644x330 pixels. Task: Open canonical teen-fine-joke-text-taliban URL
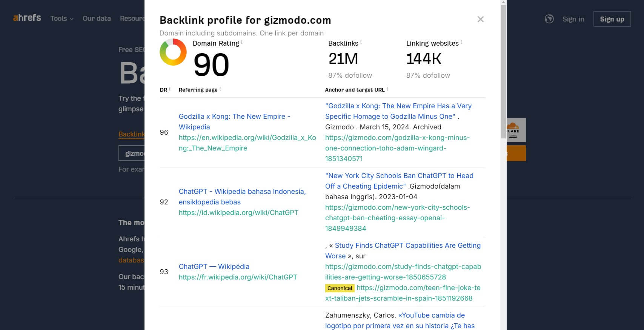(403, 293)
